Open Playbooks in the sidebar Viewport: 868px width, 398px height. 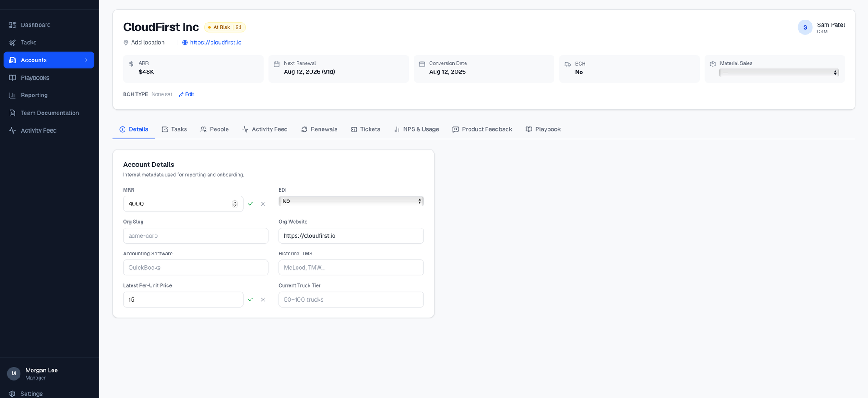pos(49,77)
